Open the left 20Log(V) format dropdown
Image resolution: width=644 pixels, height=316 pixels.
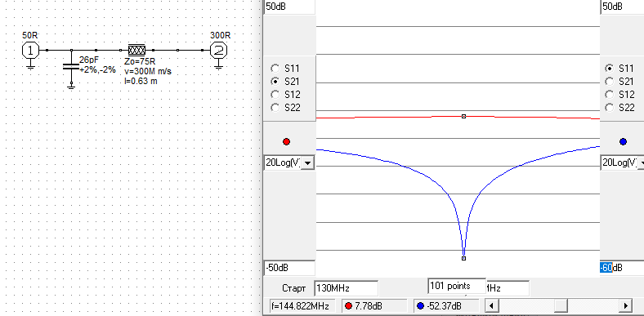tap(307, 163)
